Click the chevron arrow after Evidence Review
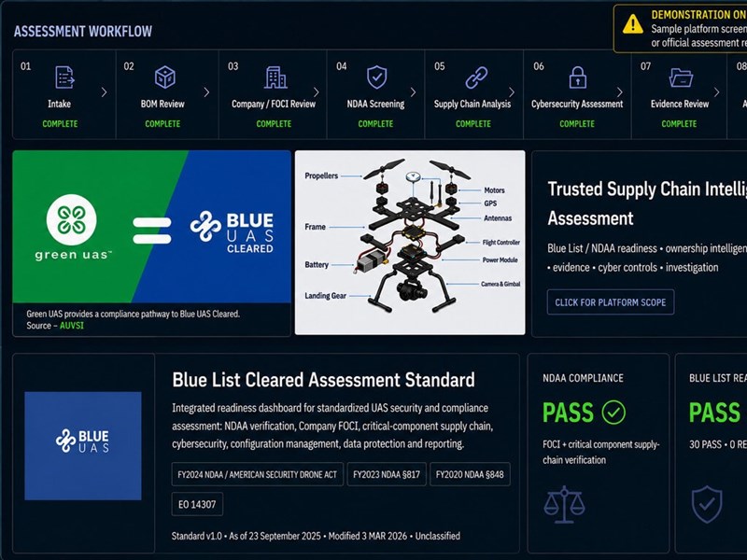Viewport: 747px width, 560px height. 716,92
